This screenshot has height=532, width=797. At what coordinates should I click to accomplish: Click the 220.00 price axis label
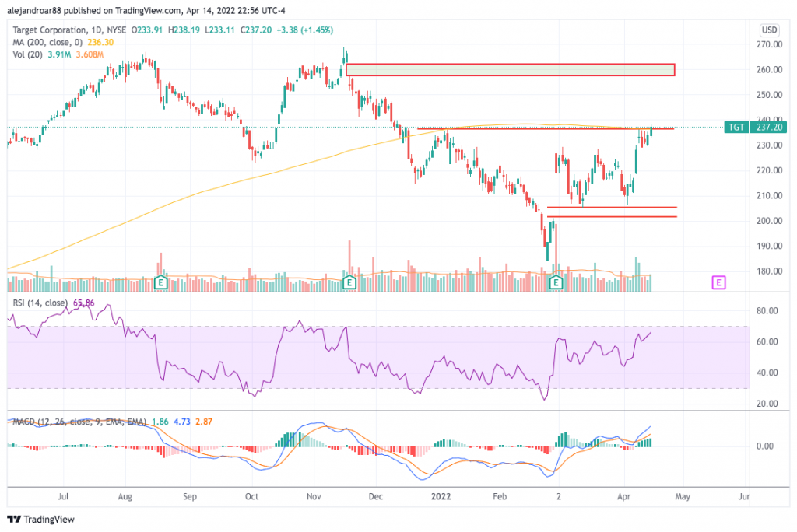(769, 171)
